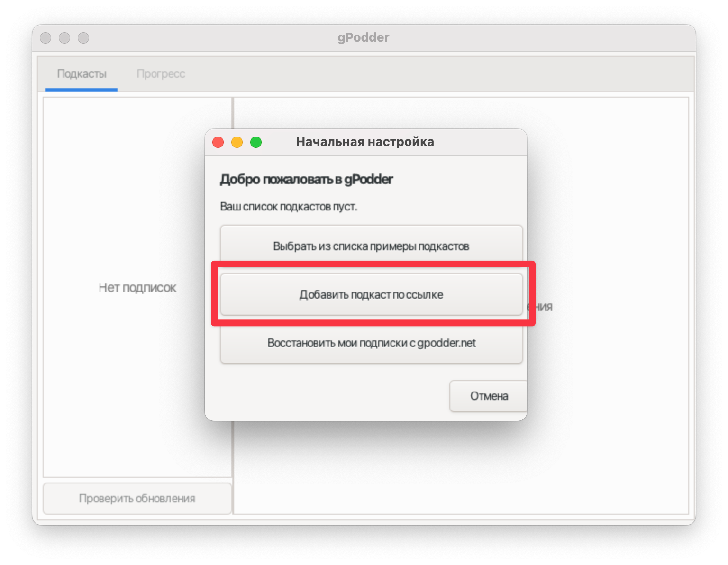
Task: Click the 'Ваш список подкастов пуст.' text
Action: coord(289,207)
